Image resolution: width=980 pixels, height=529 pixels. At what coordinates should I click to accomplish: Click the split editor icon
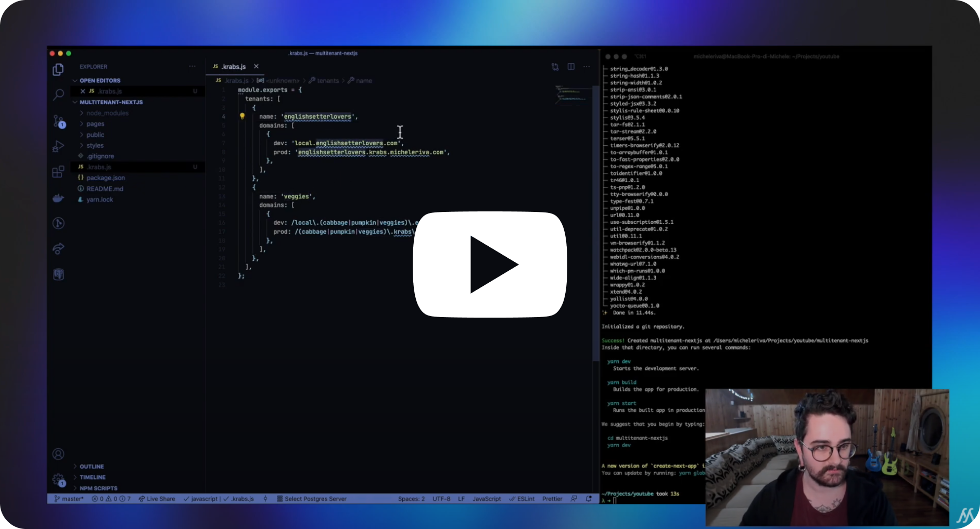coord(571,67)
